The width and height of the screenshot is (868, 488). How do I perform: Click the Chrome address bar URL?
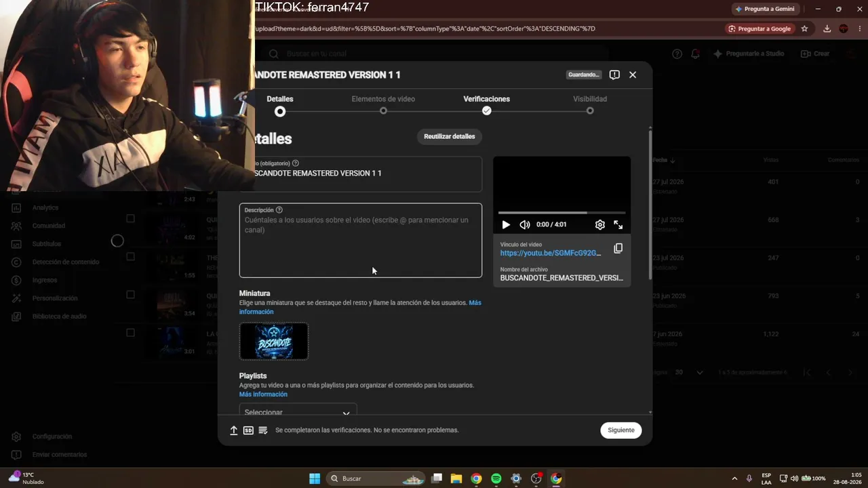(x=426, y=28)
